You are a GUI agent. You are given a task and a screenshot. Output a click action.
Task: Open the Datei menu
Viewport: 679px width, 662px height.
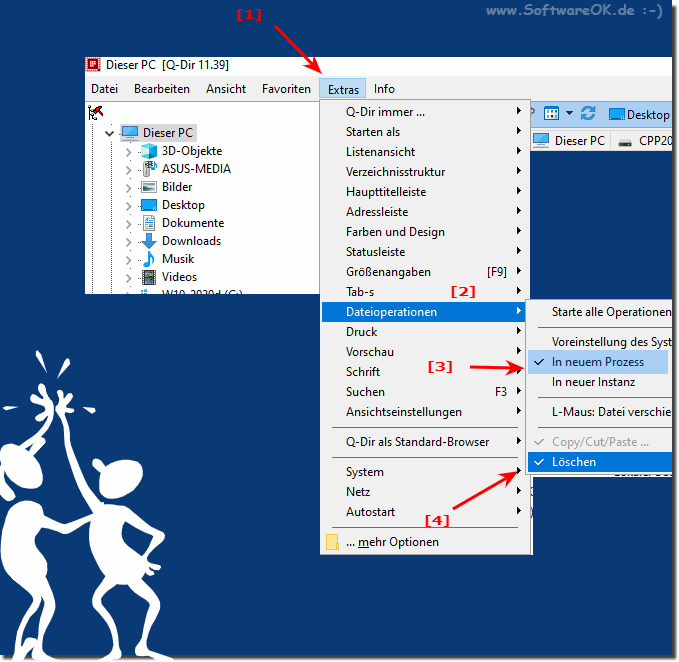coord(104,89)
